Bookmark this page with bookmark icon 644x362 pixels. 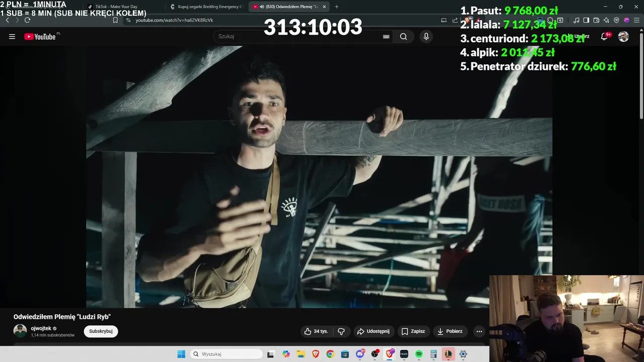pyautogui.click(x=115, y=20)
